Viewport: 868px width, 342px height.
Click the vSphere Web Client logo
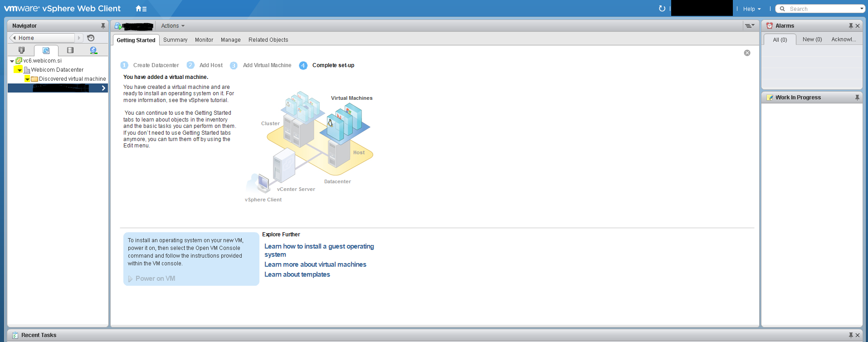point(62,8)
